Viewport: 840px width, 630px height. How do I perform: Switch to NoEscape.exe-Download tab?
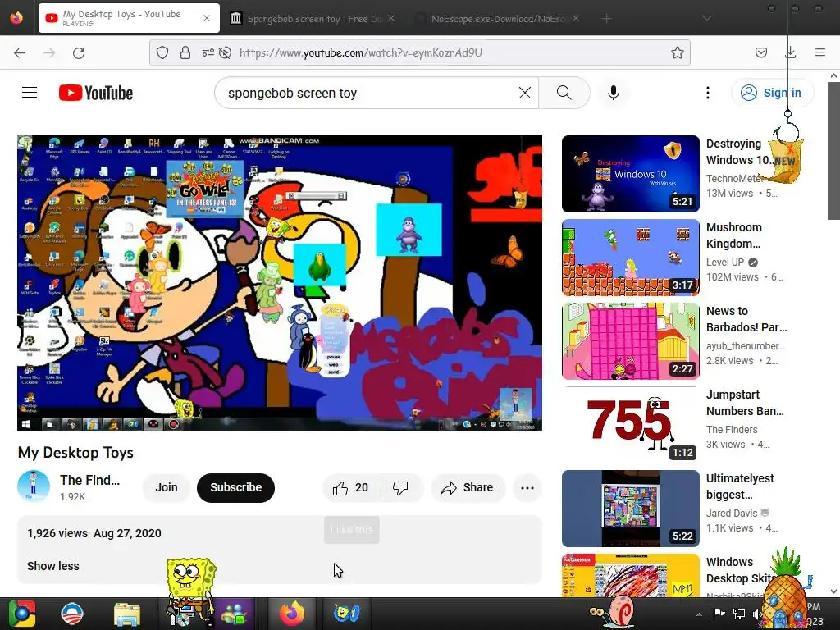tap(498, 19)
